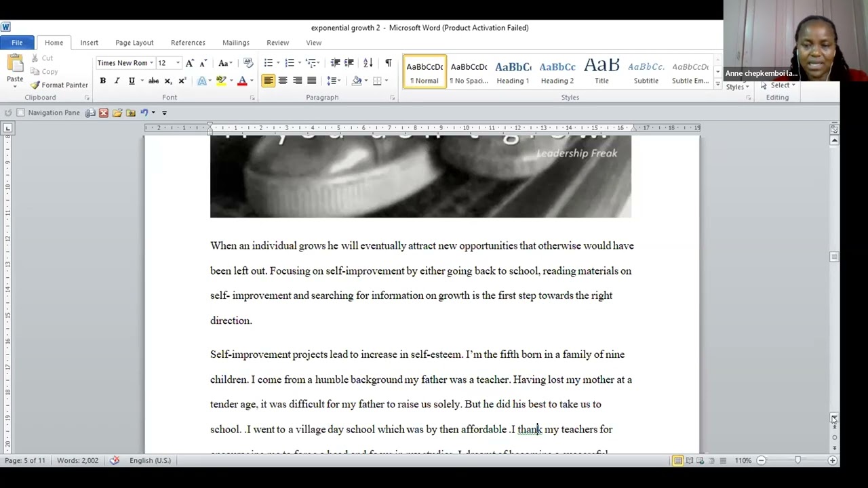Click the Shrink Font icon
The width and height of the screenshot is (868, 488).
click(203, 63)
